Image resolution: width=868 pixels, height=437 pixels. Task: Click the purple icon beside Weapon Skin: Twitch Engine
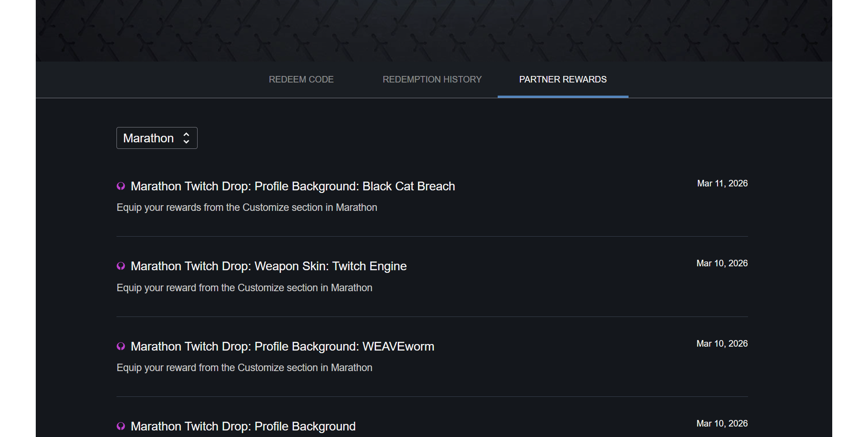pyautogui.click(x=121, y=266)
